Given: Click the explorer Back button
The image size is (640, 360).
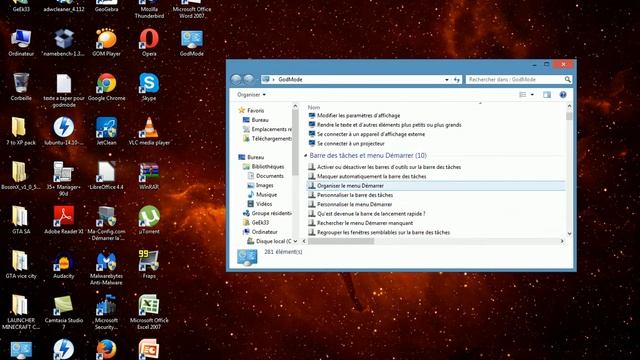Looking at the screenshot, I should (236, 79).
